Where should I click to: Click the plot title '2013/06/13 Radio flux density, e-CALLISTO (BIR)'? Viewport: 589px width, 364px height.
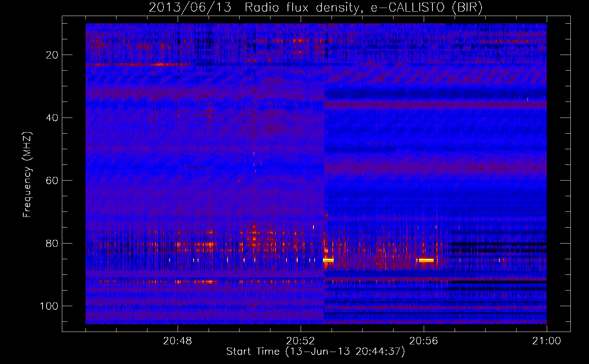pyautogui.click(x=316, y=7)
